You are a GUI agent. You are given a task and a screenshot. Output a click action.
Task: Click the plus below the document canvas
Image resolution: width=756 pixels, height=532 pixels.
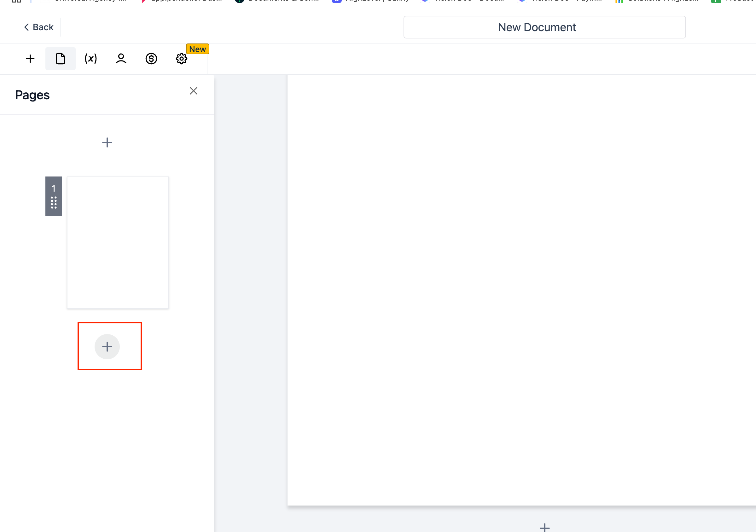[x=544, y=528]
